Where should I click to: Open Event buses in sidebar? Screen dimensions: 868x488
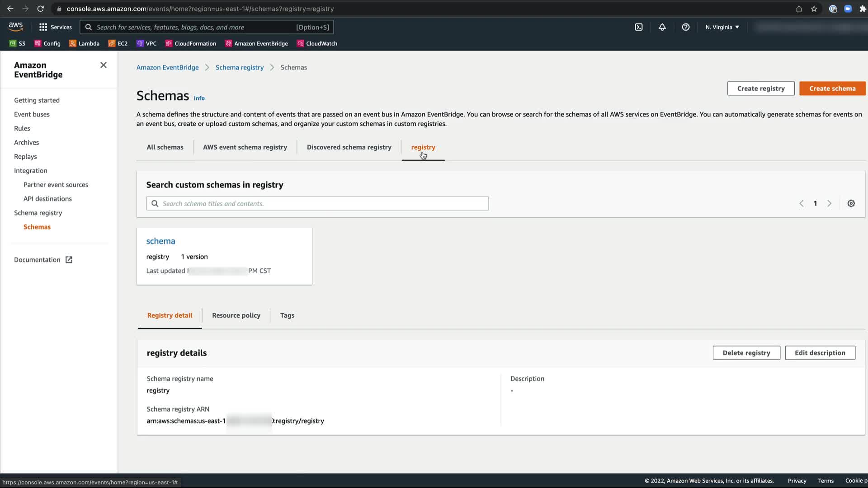[32, 114]
